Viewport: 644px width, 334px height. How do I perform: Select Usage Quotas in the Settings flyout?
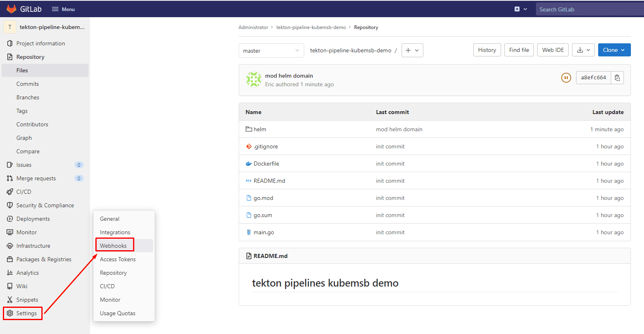coord(118,313)
